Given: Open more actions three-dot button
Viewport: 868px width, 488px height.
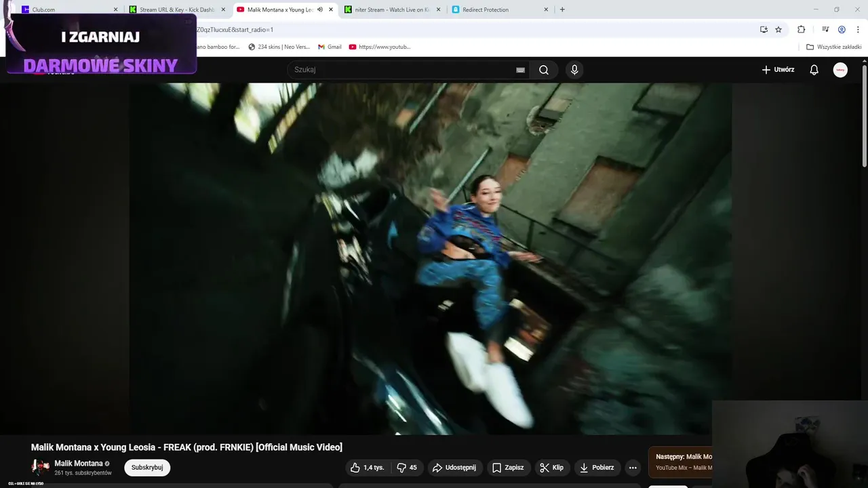Looking at the screenshot, I should click(x=633, y=468).
